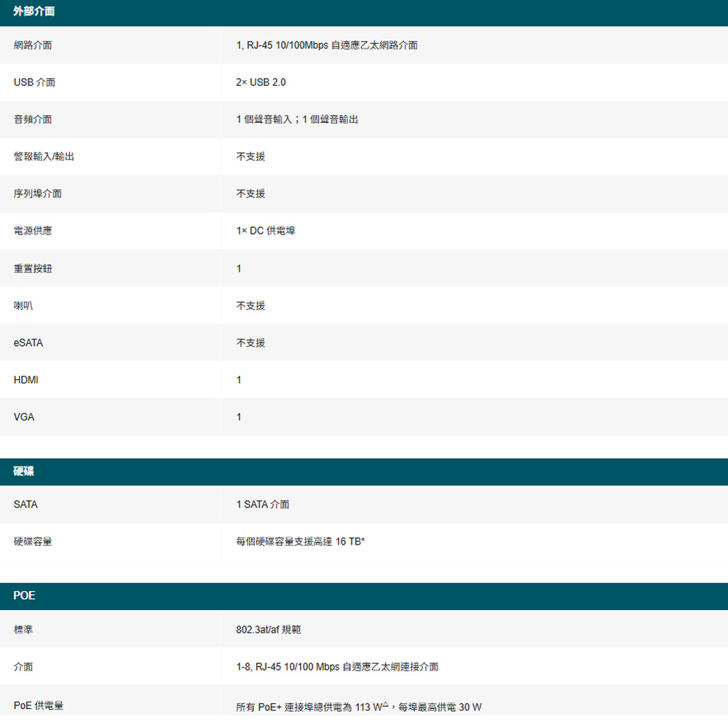
Task: Click the 1× DC 供電埠 value
Action: point(266,231)
